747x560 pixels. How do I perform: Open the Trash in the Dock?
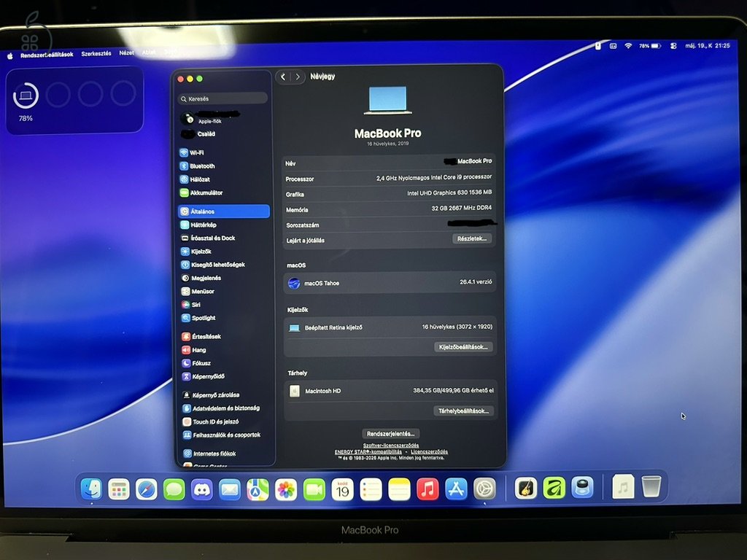click(x=651, y=487)
